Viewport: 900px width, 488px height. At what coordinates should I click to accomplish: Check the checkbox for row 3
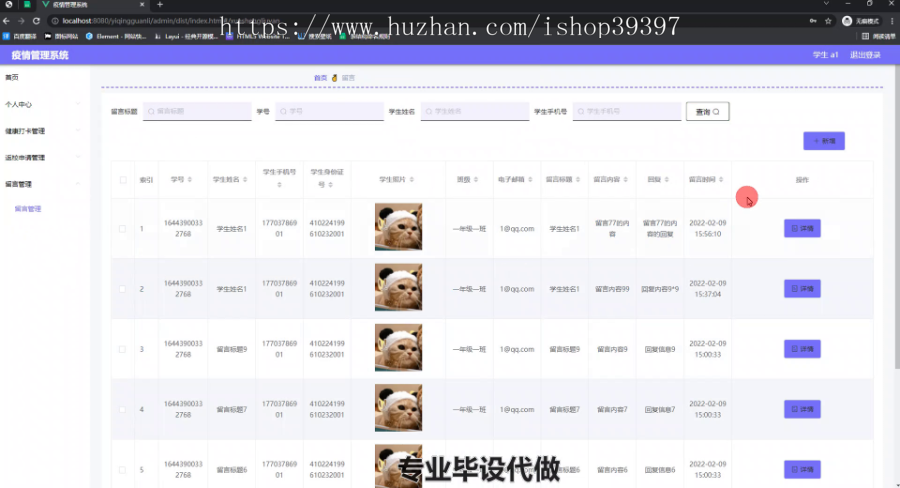click(122, 349)
